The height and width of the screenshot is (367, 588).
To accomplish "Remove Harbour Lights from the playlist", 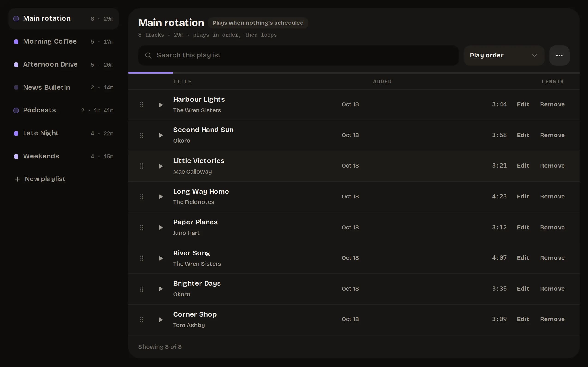I will [x=552, y=104].
